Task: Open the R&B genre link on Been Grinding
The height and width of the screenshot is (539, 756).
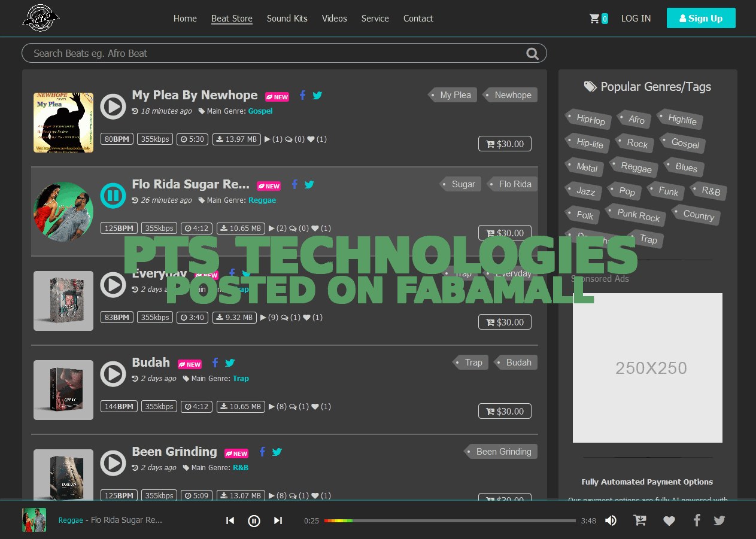Action: click(x=241, y=467)
